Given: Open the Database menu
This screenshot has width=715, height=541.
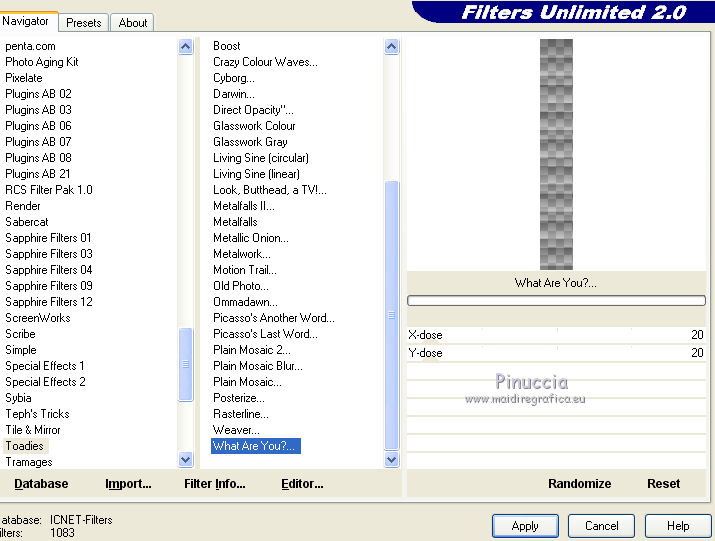Looking at the screenshot, I should point(41,484).
